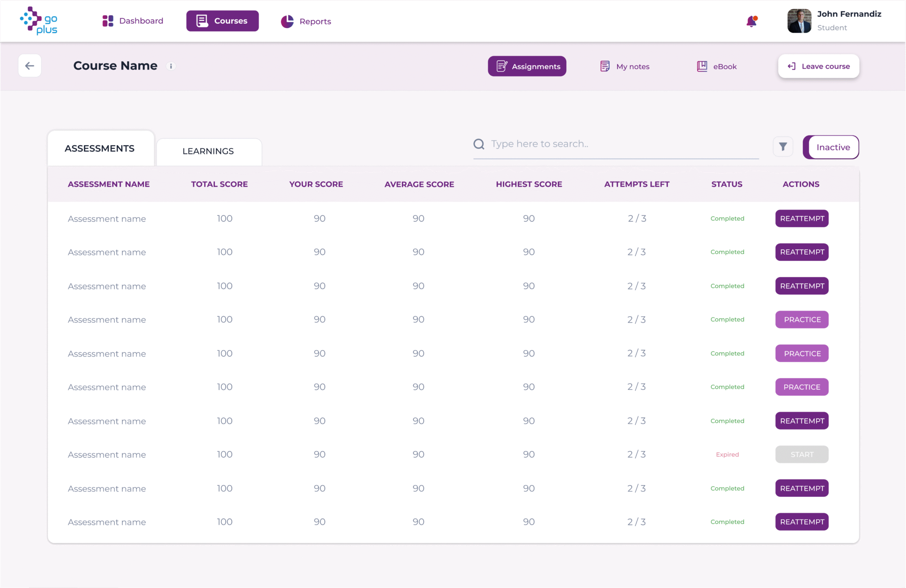Open My notes
Screen dimensions: 906x588
tap(625, 66)
